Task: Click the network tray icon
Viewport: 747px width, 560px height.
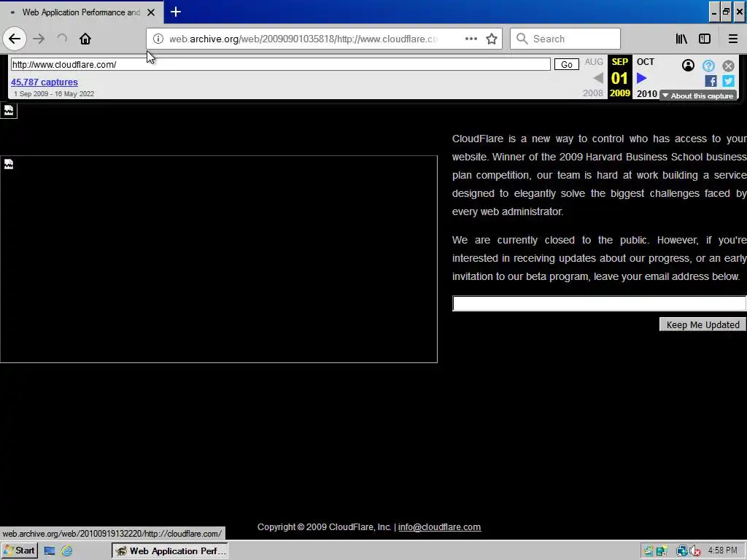Action: click(681, 551)
